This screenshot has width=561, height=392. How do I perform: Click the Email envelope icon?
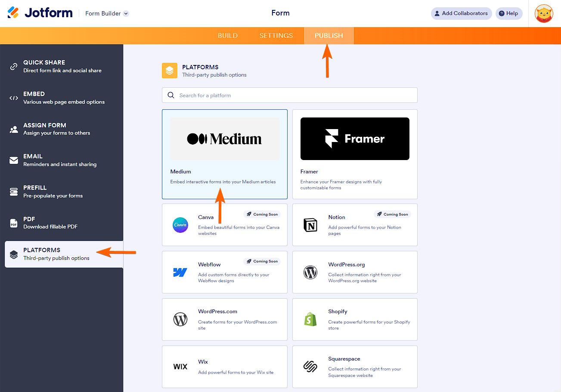click(14, 161)
